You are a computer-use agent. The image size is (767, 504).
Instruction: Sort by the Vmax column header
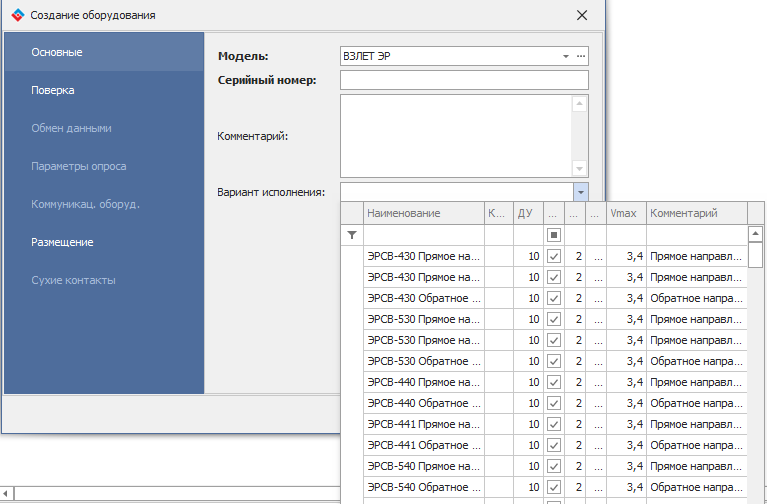point(627,213)
